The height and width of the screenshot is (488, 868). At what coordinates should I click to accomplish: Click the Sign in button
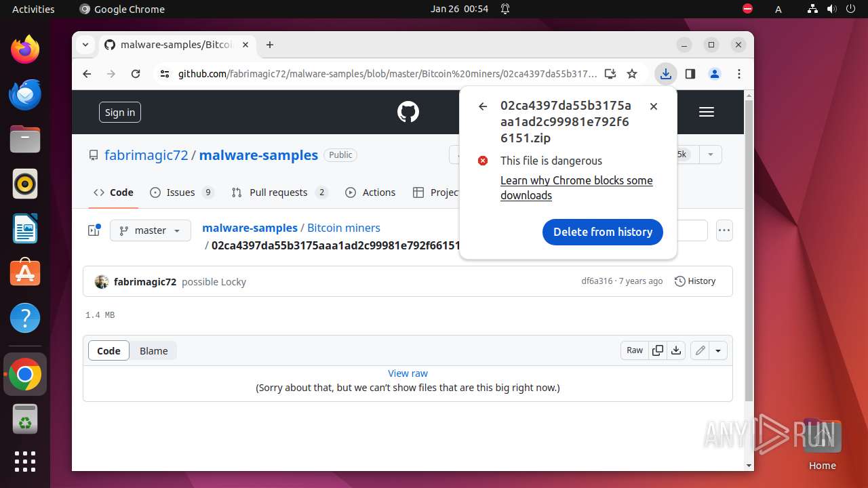click(x=120, y=113)
